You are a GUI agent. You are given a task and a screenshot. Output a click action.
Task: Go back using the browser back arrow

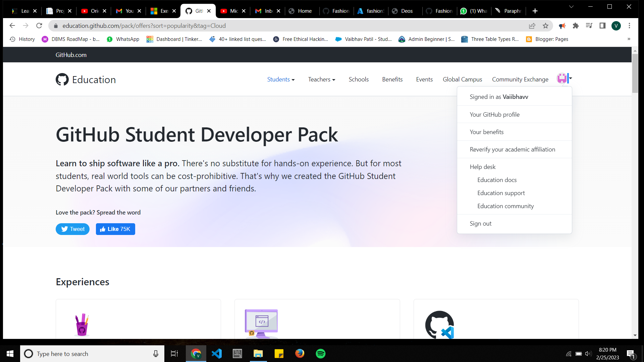pos(12,26)
